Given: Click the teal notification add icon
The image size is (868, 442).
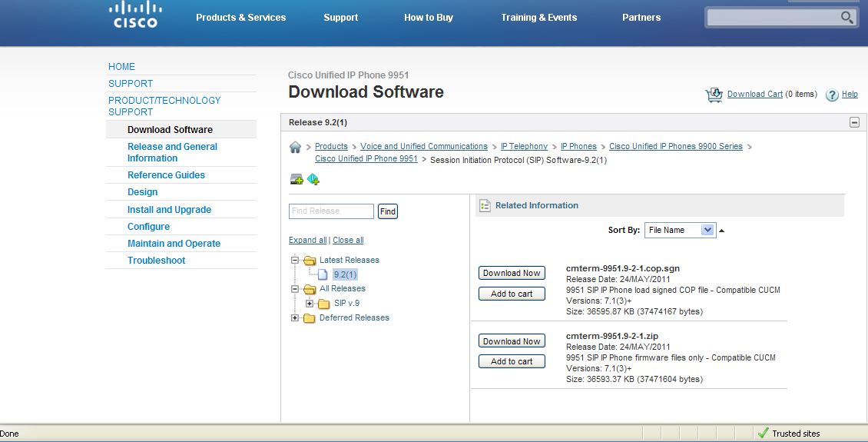Looking at the screenshot, I should coord(313,179).
